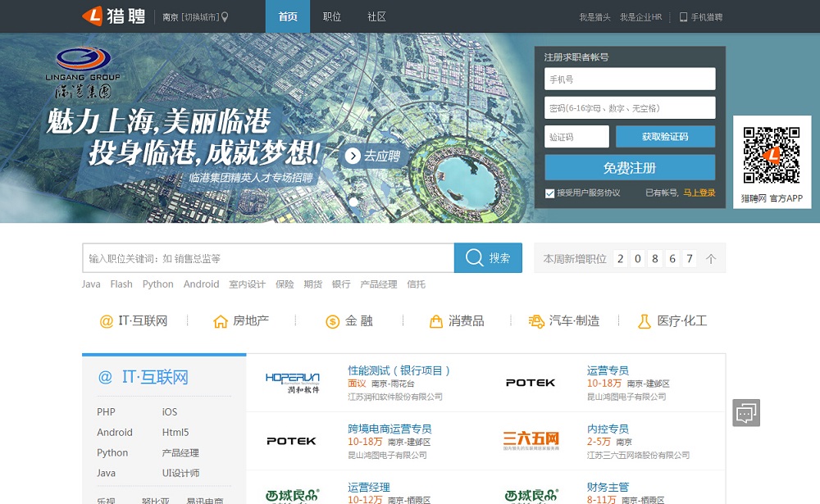Click the 三六五网 company logo
The image size is (820, 504).
[531, 441]
